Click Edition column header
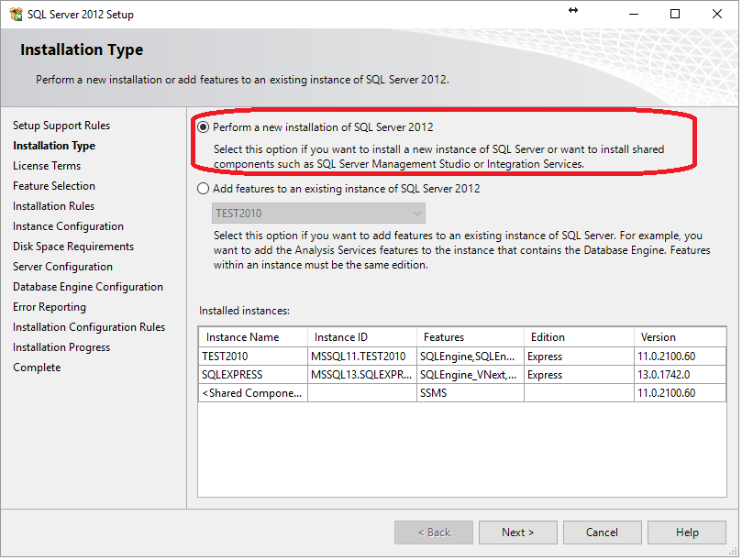The width and height of the screenshot is (742, 560). (580, 337)
